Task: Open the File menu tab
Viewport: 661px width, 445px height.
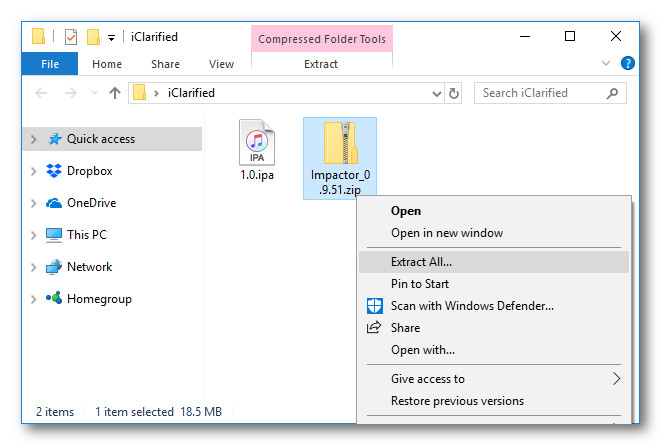Action: [50, 64]
